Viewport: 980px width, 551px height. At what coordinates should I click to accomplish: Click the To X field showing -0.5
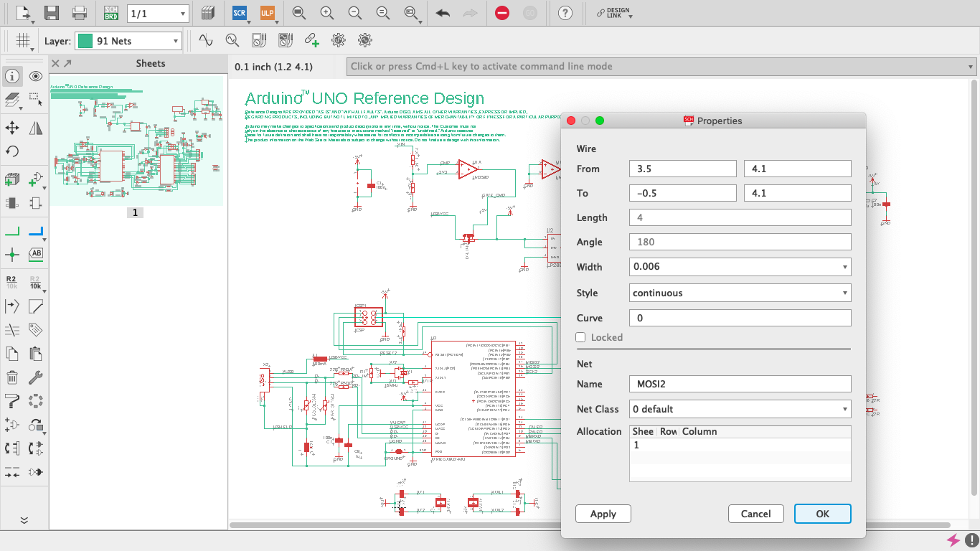pyautogui.click(x=683, y=193)
